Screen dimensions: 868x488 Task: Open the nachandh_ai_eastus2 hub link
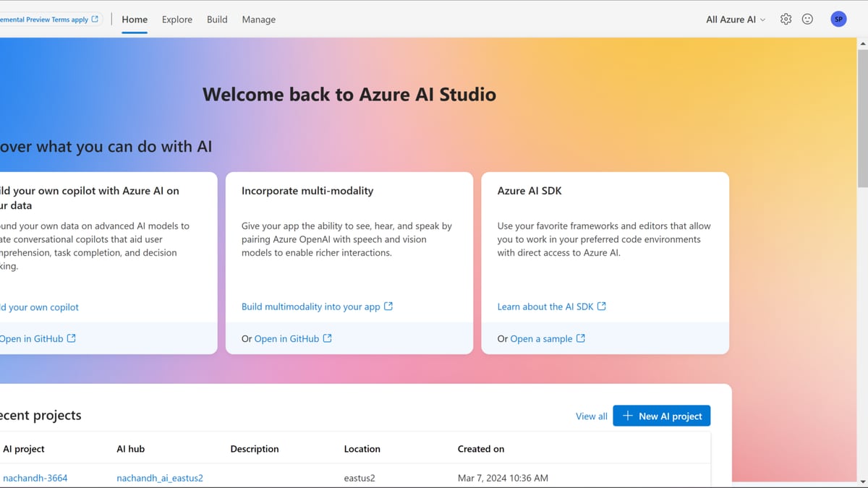point(160,478)
